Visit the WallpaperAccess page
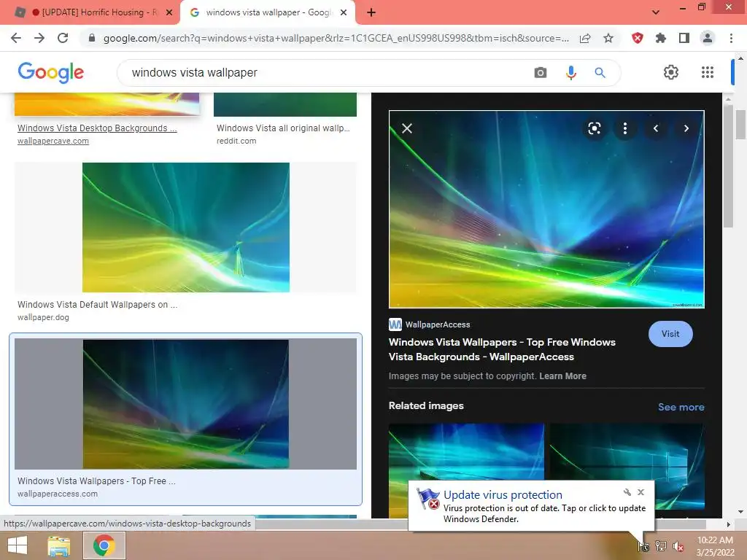The height and width of the screenshot is (560, 747). click(670, 334)
